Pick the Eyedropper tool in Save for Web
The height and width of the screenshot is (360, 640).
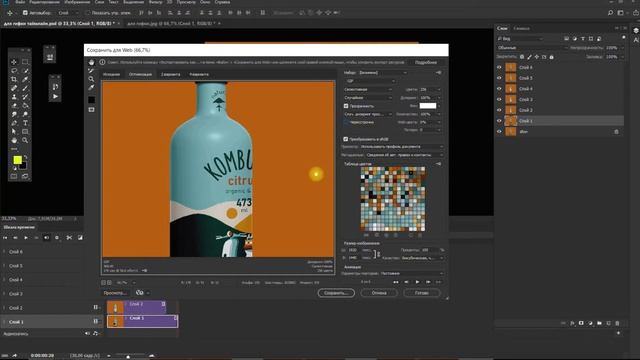91,88
